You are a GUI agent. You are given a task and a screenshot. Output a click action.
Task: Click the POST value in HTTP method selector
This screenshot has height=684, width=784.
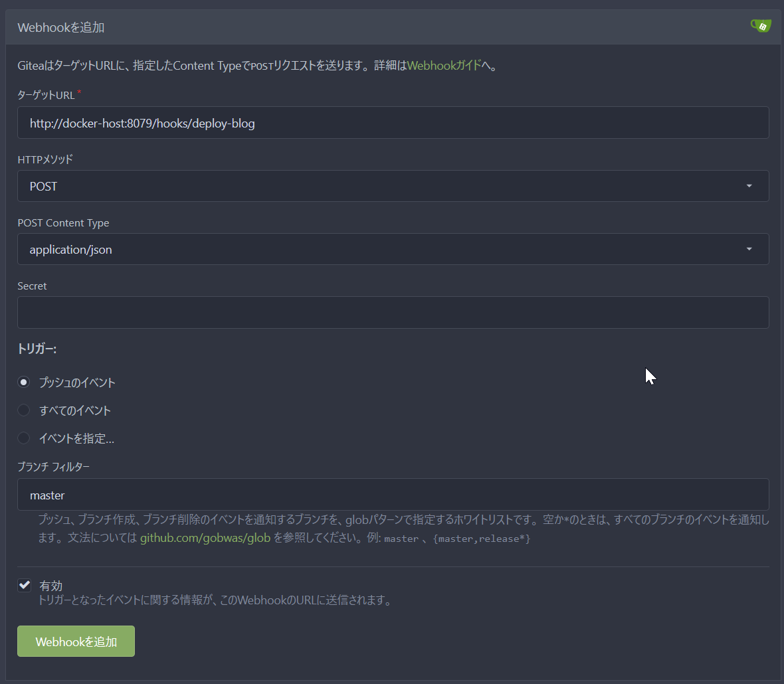[44, 187]
